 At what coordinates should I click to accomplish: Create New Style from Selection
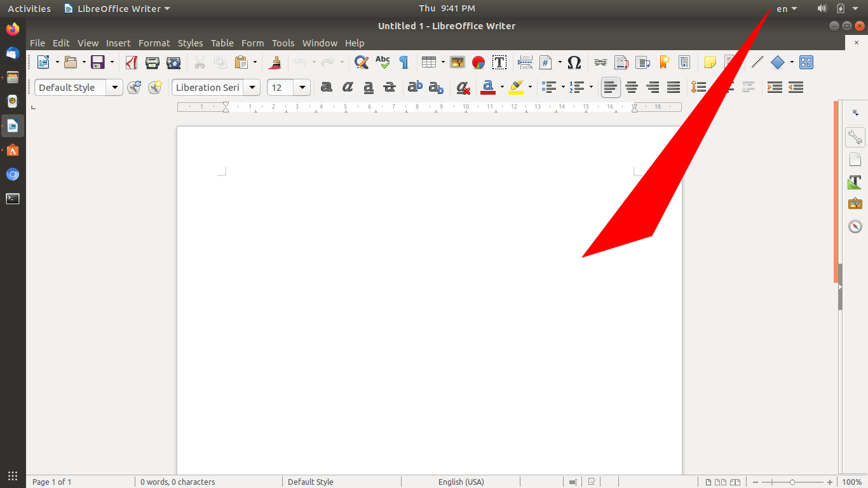[155, 87]
